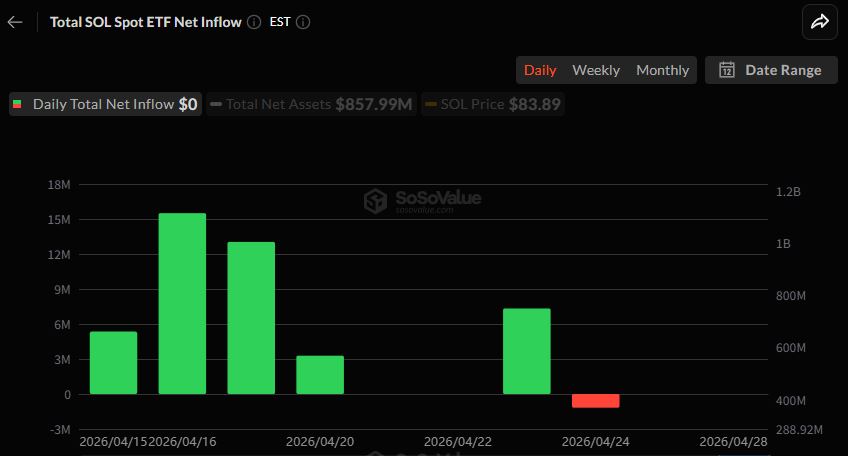
Task: Click the back arrow icon
Action: pyautogui.click(x=15, y=22)
